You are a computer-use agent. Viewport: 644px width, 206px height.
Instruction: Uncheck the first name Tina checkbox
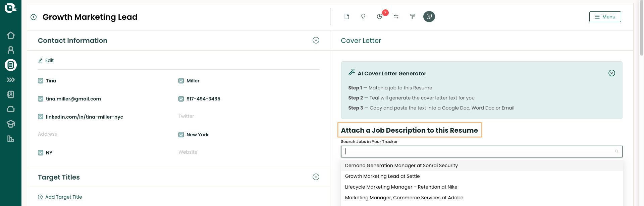coord(41,81)
